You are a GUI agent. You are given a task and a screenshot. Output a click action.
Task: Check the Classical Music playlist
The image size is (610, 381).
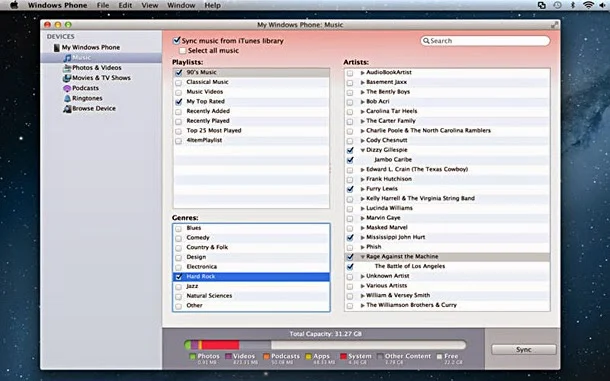[179, 83]
